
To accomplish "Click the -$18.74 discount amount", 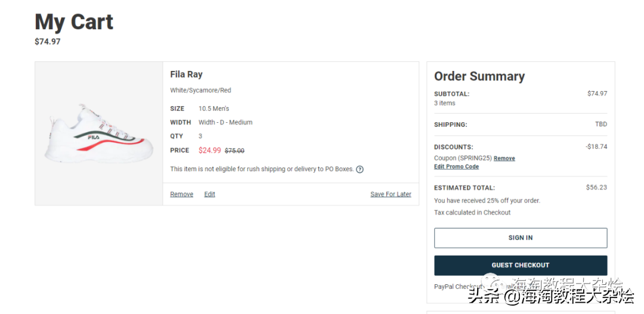I will (x=596, y=147).
